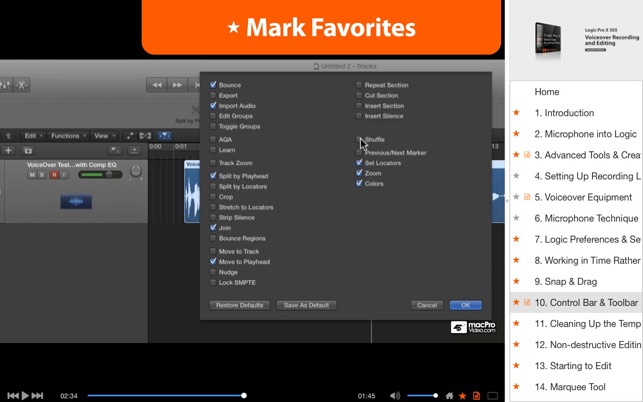Click the Home icon in player bar
This screenshot has width=643, height=402.
(449, 396)
